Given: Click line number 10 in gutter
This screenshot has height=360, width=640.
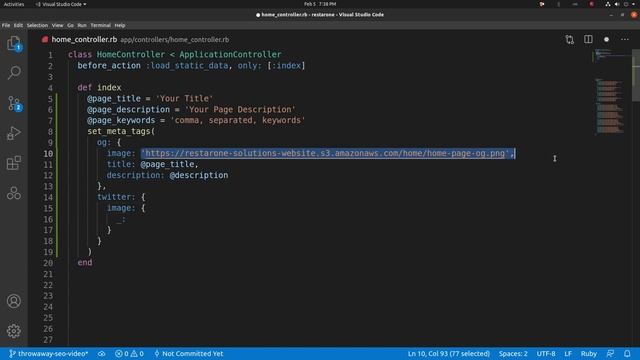Looking at the screenshot, I should [48, 153].
